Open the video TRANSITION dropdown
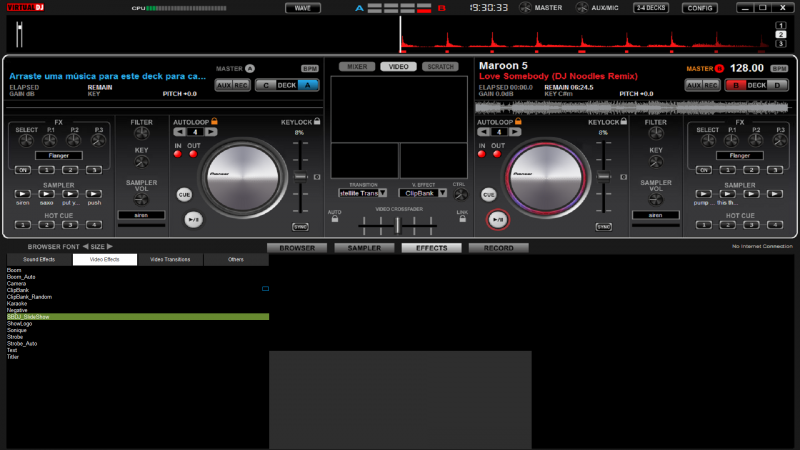This screenshot has height=450, width=800. [363, 193]
